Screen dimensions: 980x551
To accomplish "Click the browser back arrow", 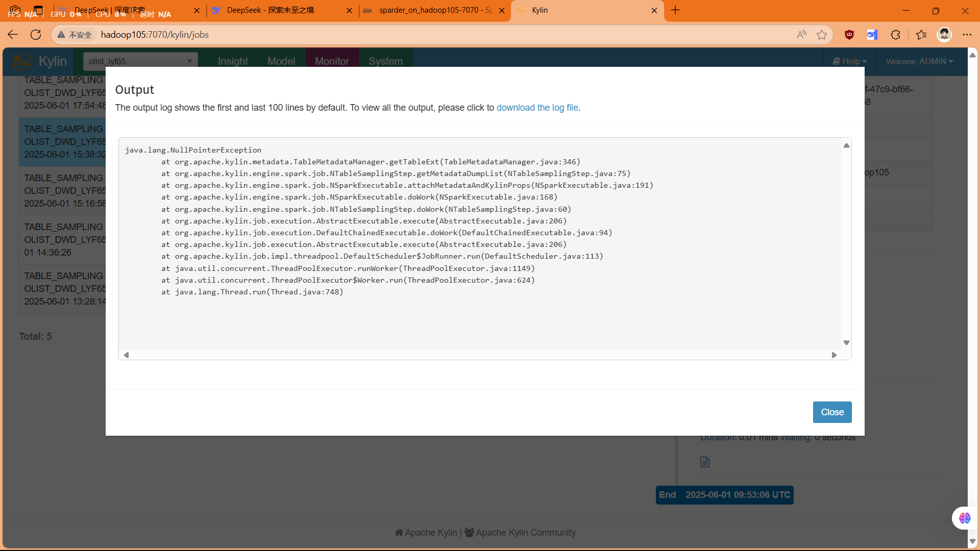I will pyautogui.click(x=13, y=35).
